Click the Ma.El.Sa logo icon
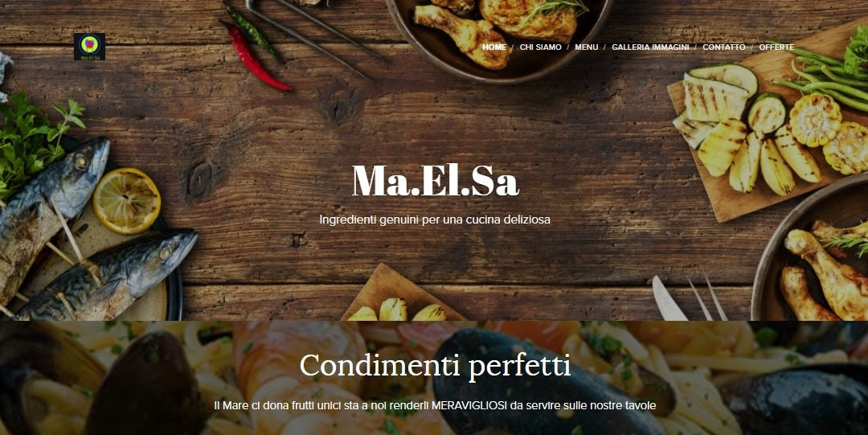This screenshot has height=435, width=868. [x=89, y=47]
